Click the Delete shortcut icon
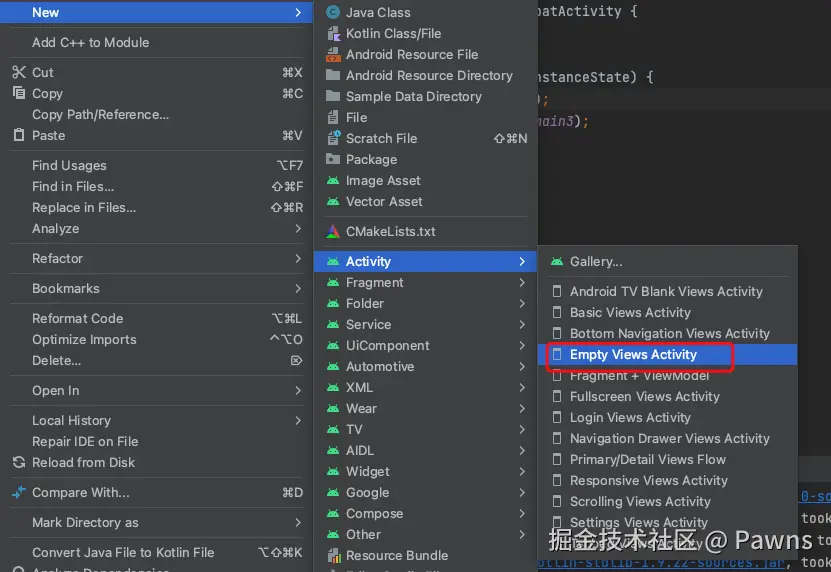This screenshot has height=572, width=831. 296,360
